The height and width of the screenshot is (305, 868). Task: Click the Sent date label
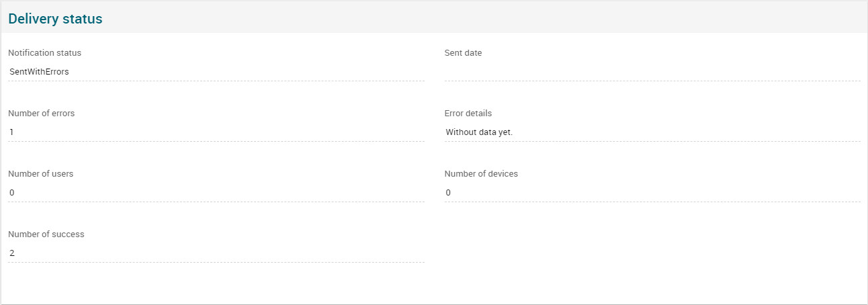(x=463, y=52)
